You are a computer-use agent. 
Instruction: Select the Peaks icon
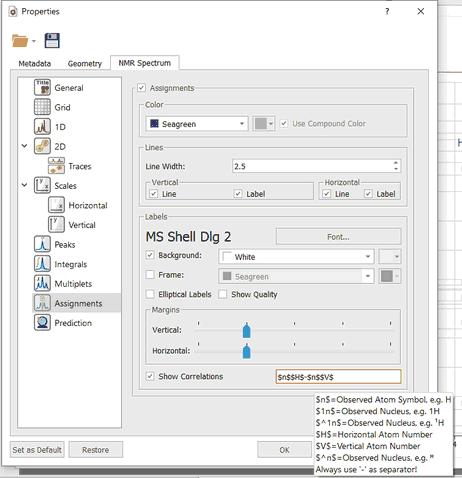[42, 244]
